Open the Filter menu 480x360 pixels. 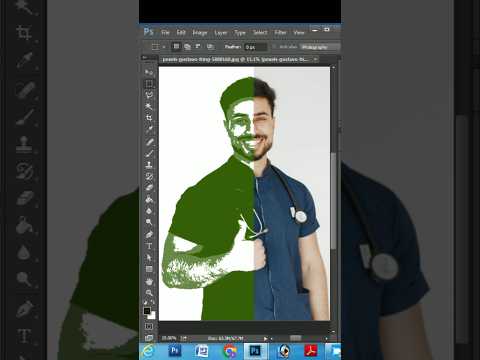pyautogui.click(x=280, y=32)
